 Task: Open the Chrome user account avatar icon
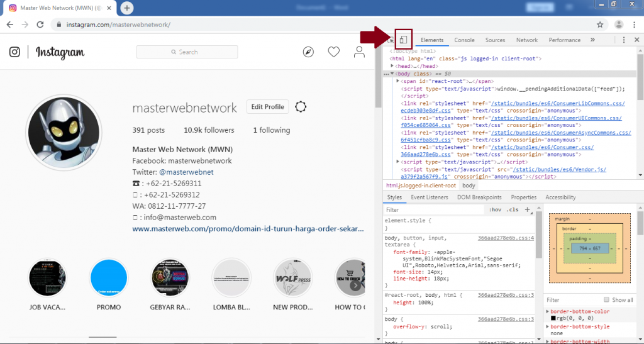[x=619, y=25]
